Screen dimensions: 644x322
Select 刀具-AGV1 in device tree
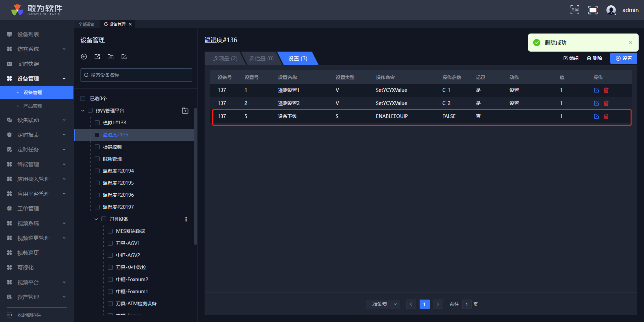[128, 243]
